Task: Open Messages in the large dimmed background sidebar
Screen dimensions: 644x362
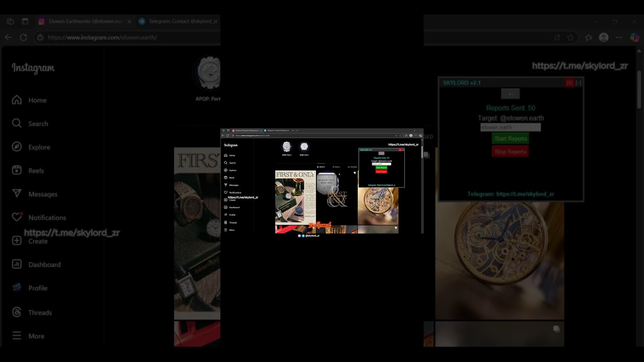Action: click(x=35, y=194)
